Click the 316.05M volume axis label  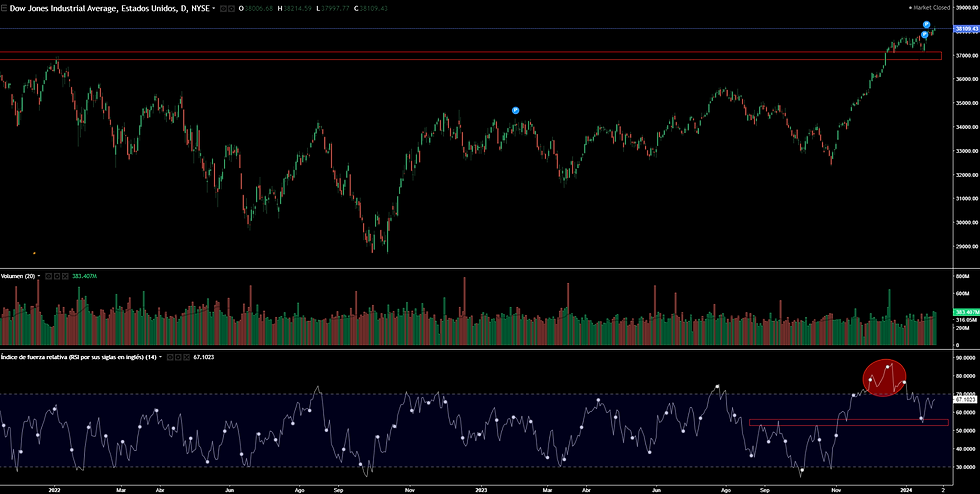tap(966, 320)
